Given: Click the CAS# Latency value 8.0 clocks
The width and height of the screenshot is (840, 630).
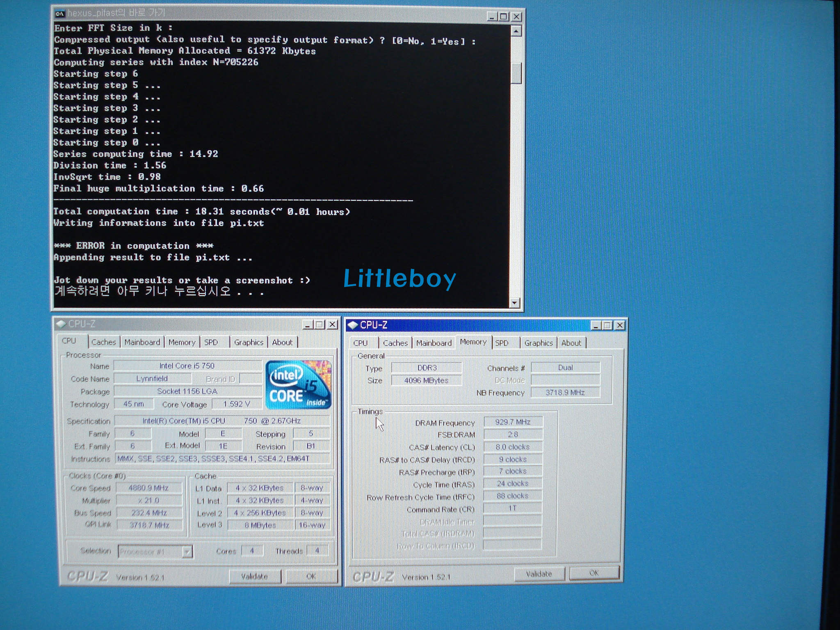Looking at the screenshot, I should click(x=513, y=447).
